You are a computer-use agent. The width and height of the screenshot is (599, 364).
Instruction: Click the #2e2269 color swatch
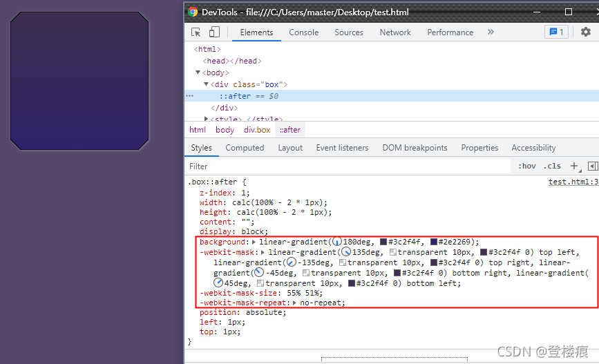pos(434,242)
